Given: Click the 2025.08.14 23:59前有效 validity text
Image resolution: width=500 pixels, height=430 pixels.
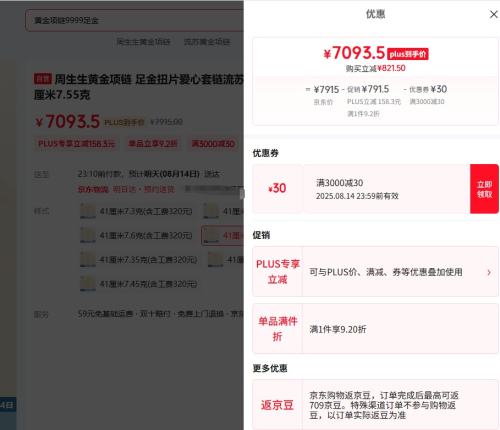Looking at the screenshot, I should click(x=357, y=196).
